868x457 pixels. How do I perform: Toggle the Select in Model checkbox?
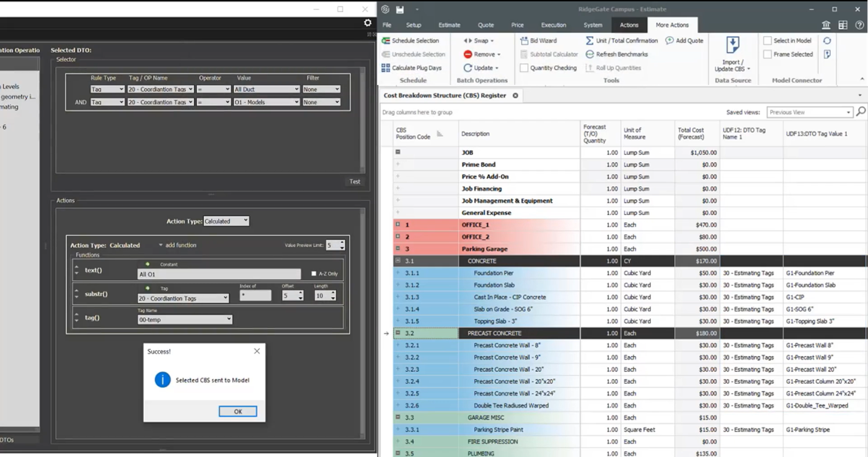click(x=768, y=41)
